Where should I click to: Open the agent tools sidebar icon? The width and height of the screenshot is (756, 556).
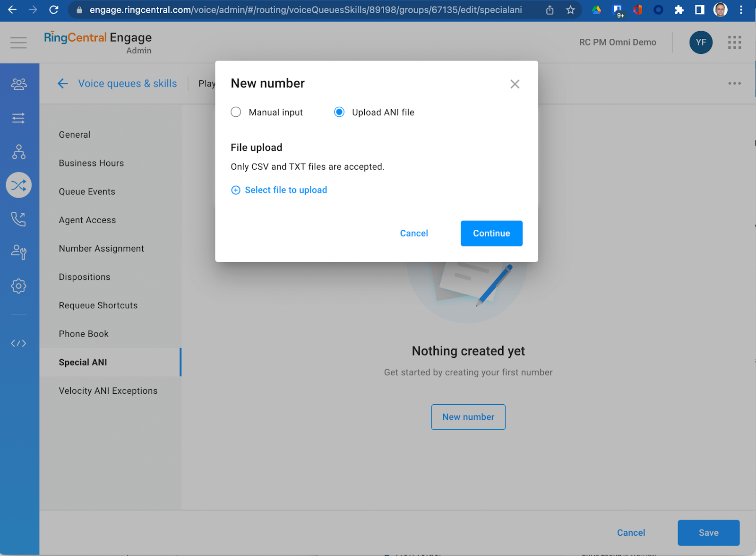click(x=19, y=252)
